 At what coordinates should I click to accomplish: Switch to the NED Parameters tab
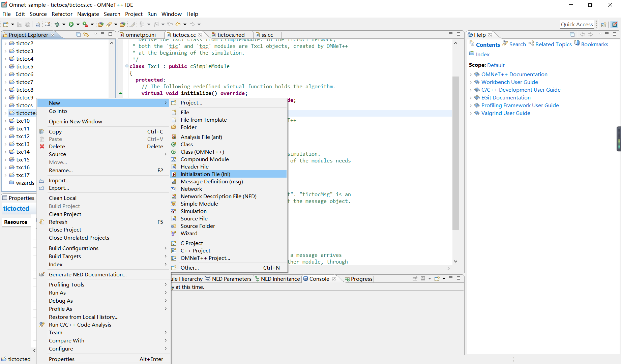228,279
